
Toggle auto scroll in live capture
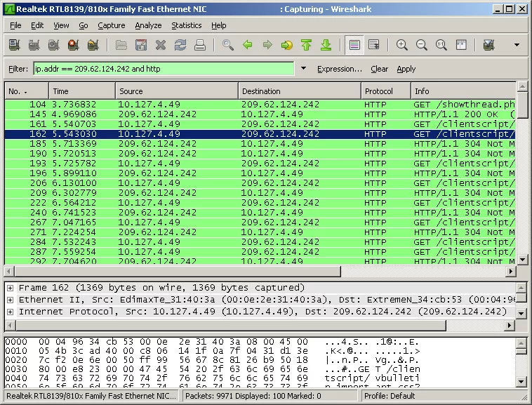pos(374,45)
